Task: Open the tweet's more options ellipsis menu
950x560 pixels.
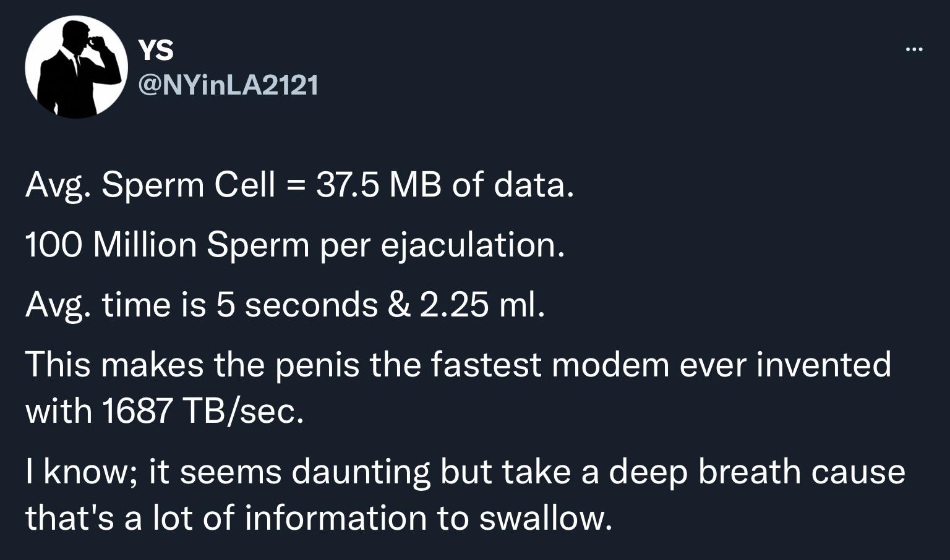Action: click(x=914, y=49)
